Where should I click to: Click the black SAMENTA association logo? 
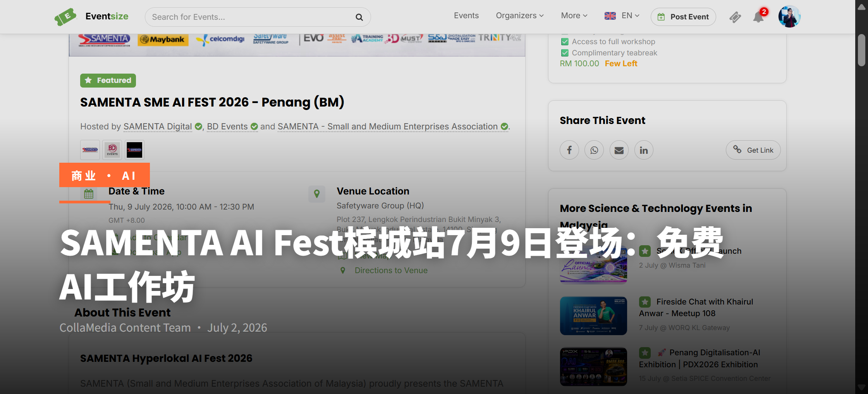pyautogui.click(x=134, y=150)
